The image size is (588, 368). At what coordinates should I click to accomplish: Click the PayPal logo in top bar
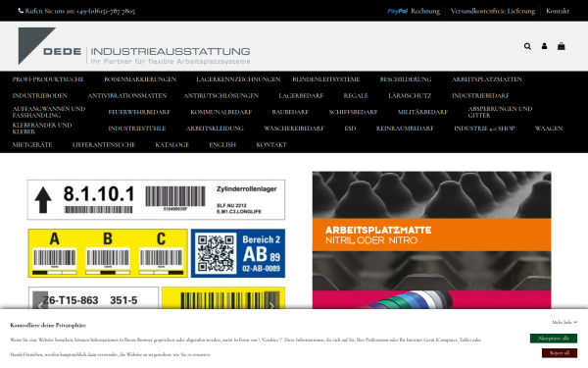pos(398,11)
